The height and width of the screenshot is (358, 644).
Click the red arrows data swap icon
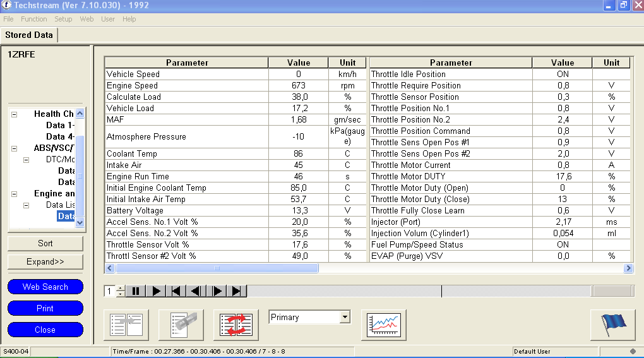236,325
